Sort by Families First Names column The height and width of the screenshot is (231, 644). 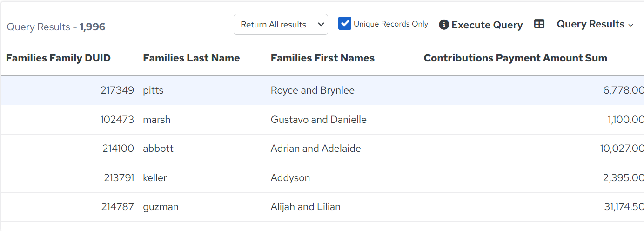tap(322, 58)
